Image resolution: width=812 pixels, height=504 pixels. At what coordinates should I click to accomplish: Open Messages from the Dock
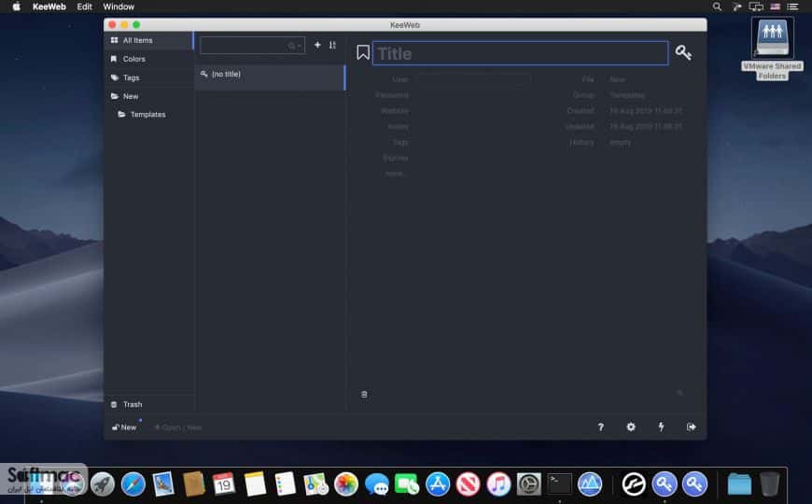[376, 484]
